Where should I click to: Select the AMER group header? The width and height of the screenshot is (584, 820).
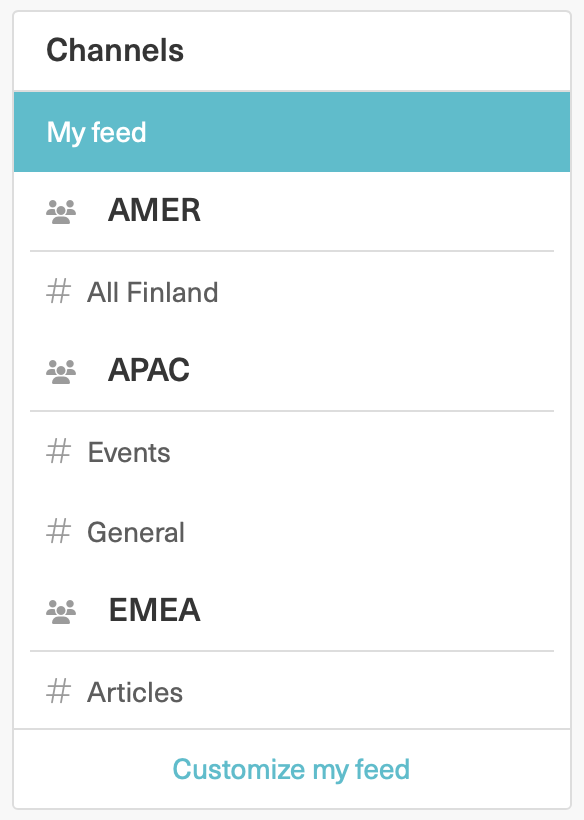pyautogui.click(x=154, y=210)
